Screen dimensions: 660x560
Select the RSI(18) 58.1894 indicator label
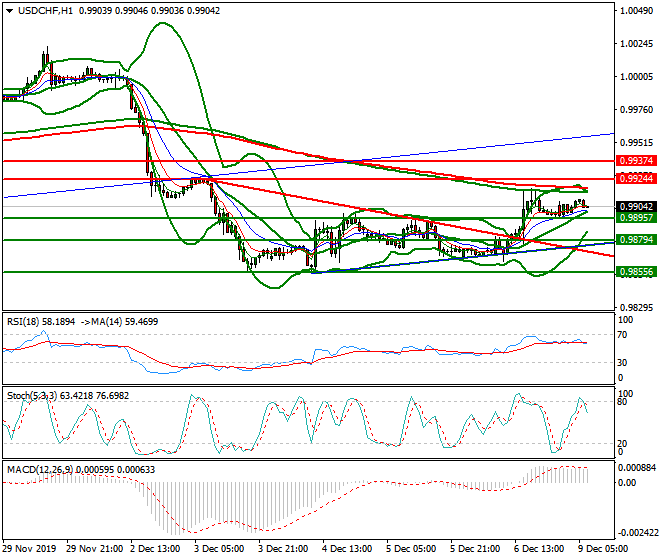pos(41,322)
